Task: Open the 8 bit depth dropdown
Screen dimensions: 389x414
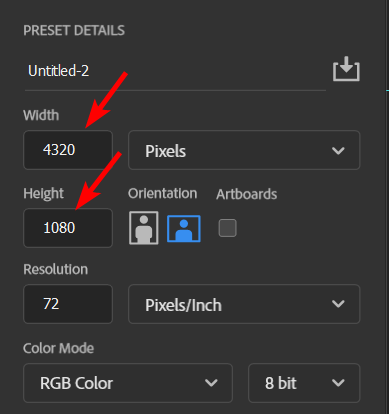Action: pos(304,383)
